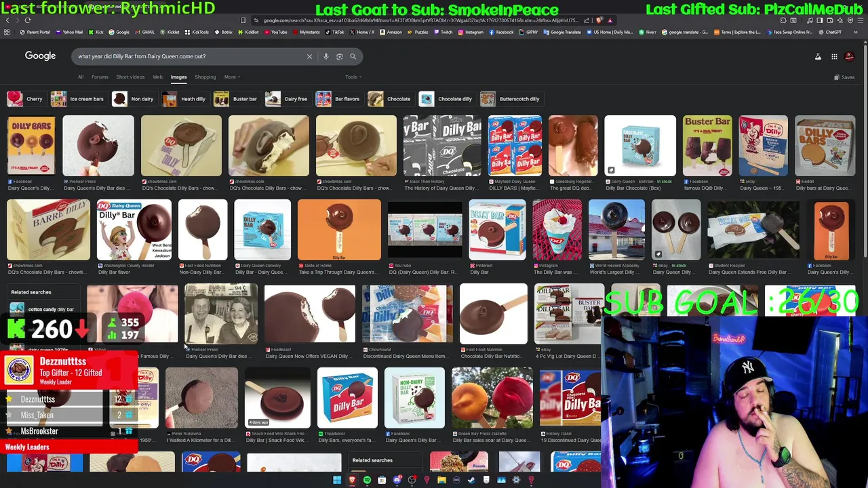
Task: Open the Facebook bookmark
Action: click(x=500, y=32)
